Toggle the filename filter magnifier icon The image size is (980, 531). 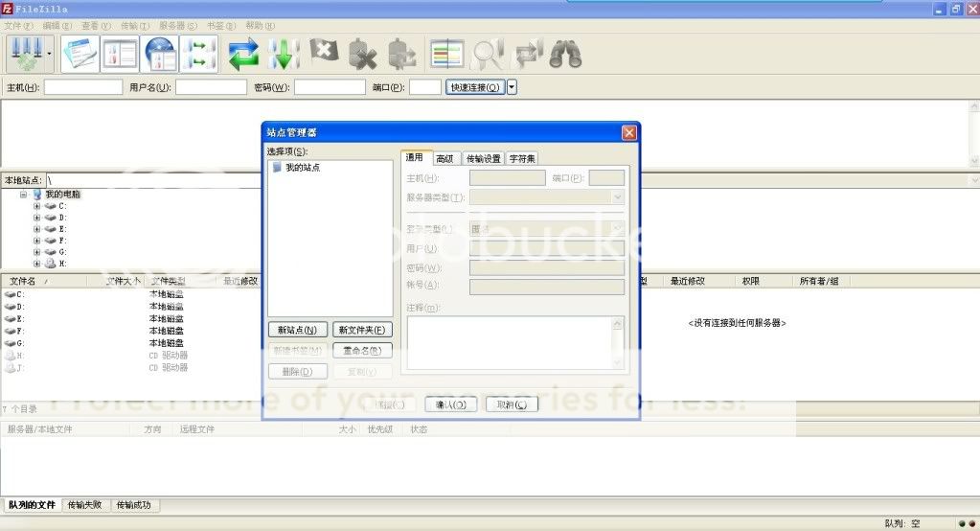point(487,54)
